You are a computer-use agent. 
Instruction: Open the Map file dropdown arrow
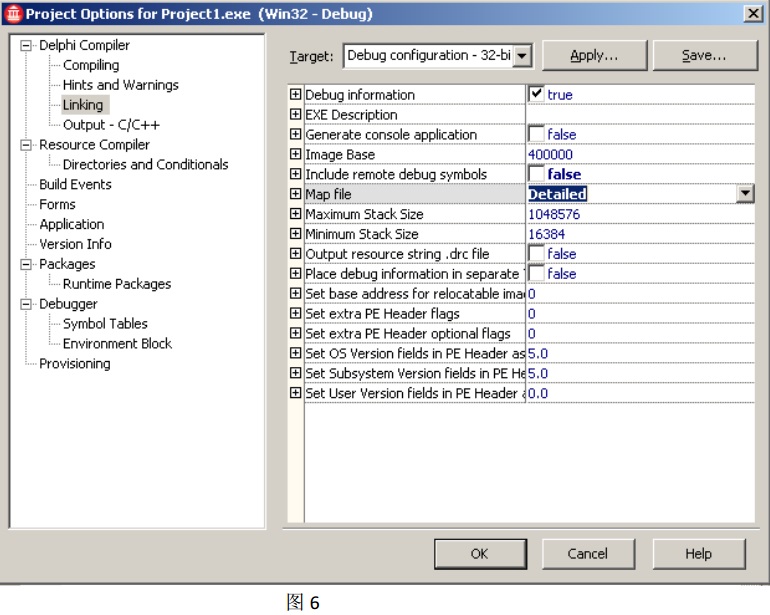coord(743,194)
